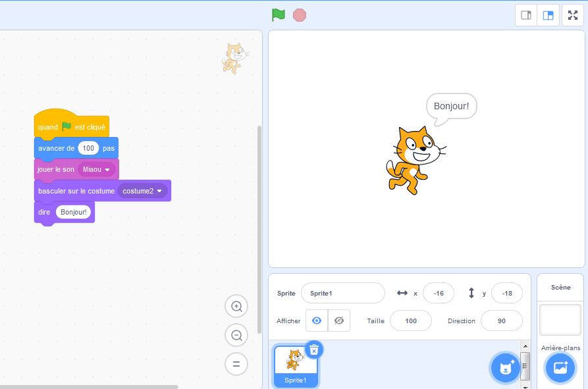Show the sprite with the eye toggle

click(317, 321)
